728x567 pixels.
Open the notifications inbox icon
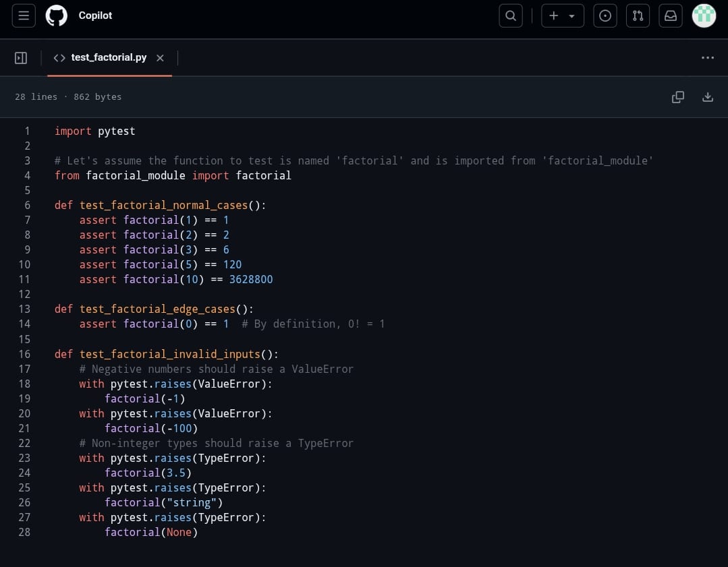coord(671,16)
